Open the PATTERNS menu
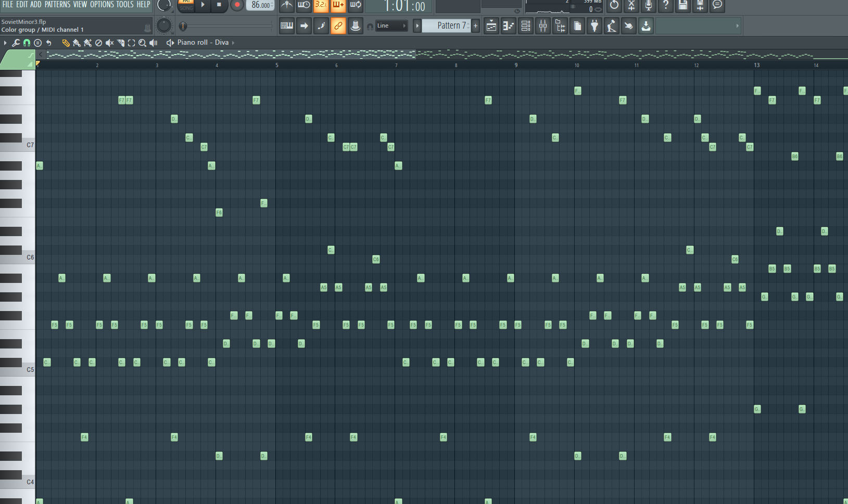 pyautogui.click(x=57, y=4)
